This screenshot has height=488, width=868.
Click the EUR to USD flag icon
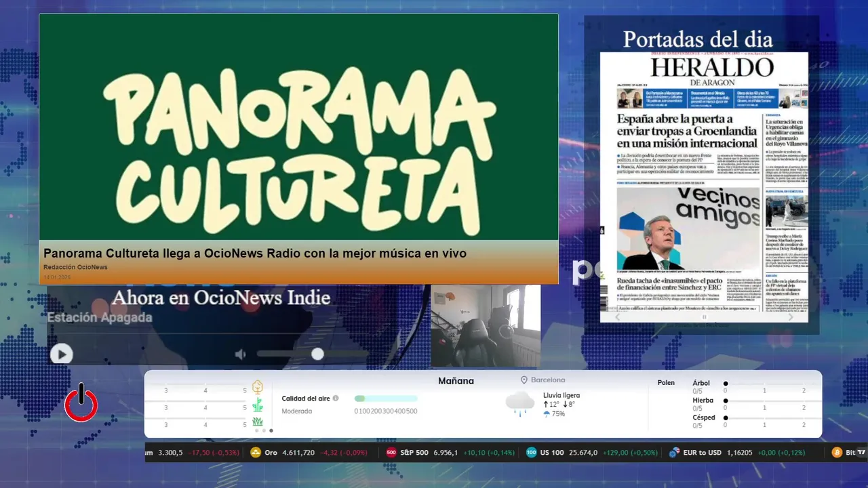(x=674, y=453)
